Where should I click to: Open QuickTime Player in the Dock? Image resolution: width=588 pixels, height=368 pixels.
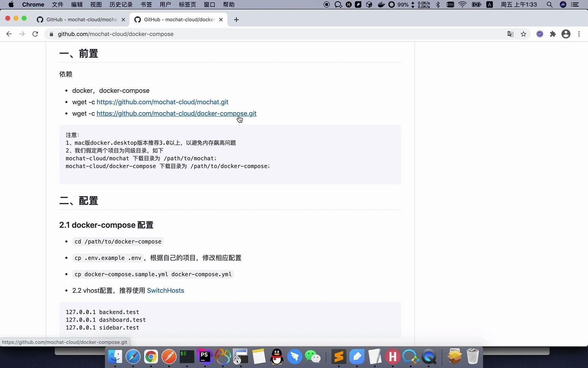(x=428, y=356)
